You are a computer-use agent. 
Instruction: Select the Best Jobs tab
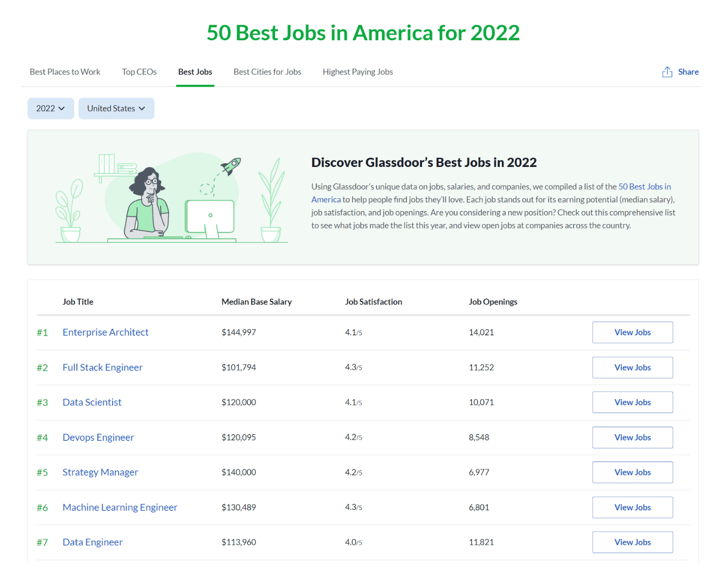coord(195,72)
